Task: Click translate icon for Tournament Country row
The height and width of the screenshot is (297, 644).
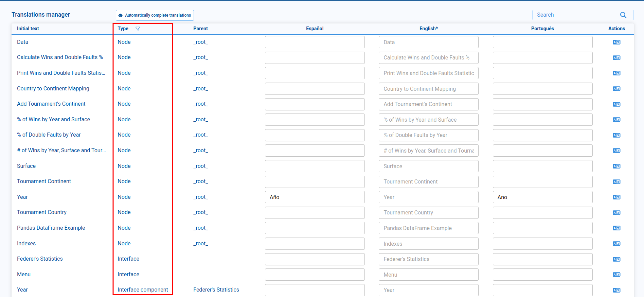Action: (616, 213)
